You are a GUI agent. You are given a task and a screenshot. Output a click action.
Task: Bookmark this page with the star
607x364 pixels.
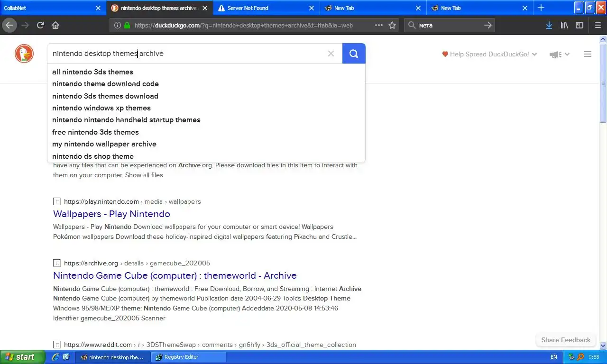tap(392, 25)
